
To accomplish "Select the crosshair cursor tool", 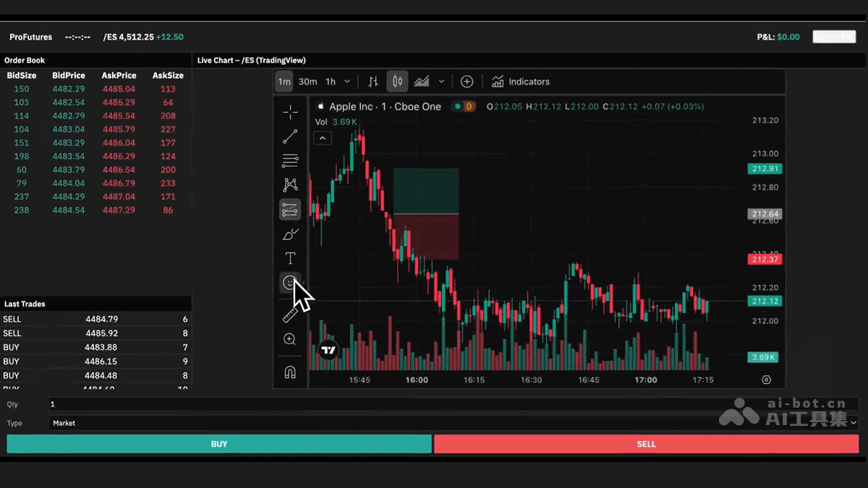I will coord(290,112).
